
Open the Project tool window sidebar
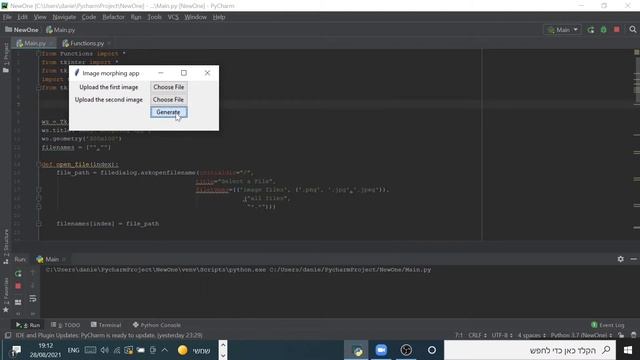pyautogui.click(x=6, y=57)
